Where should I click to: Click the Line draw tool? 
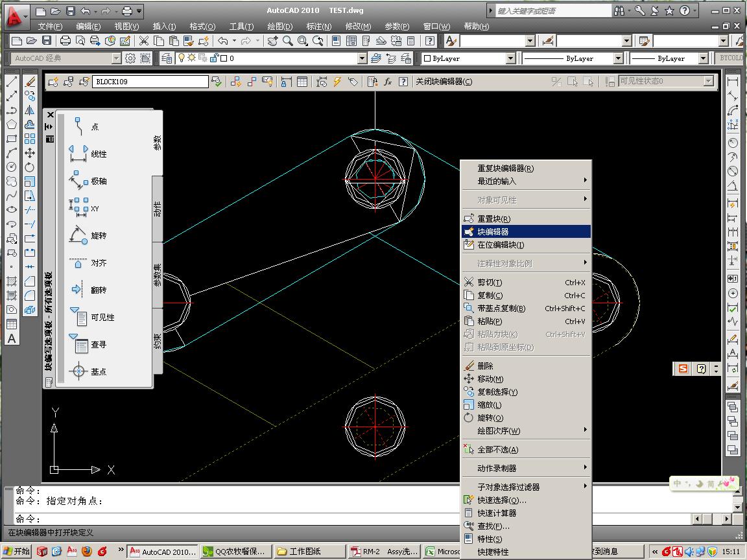[x=12, y=82]
